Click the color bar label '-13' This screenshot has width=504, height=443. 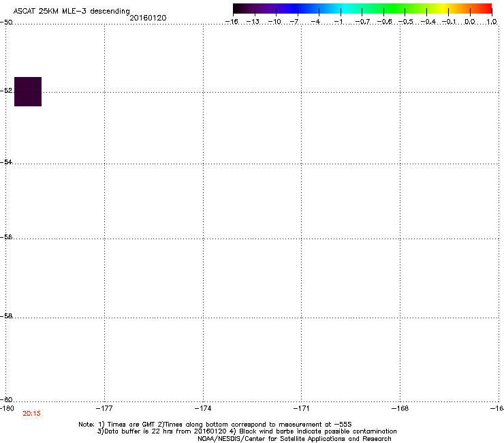(x=253, y=22)
